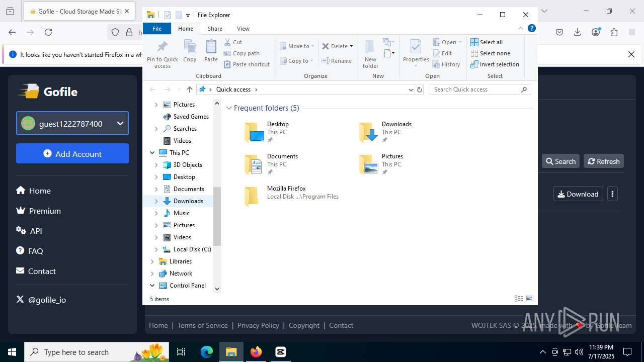Open Premium in the Gofile sidebar
This screenshot has width=644, height=362.
38,211
